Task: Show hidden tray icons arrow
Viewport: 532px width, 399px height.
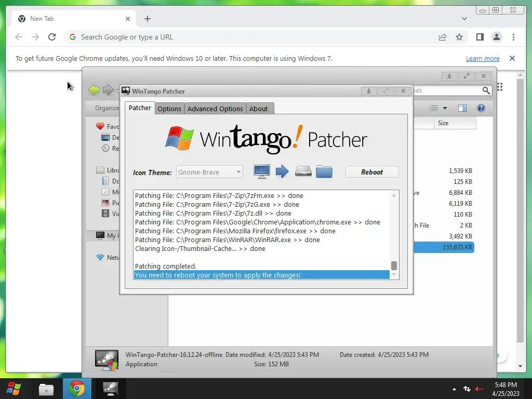Action: click(454, 389)
